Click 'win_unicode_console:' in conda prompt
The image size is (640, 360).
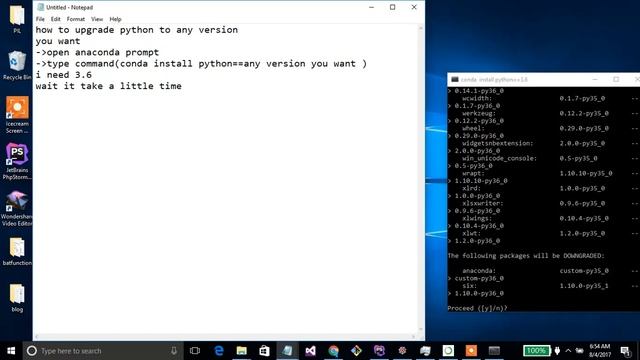tap(500, 158)
